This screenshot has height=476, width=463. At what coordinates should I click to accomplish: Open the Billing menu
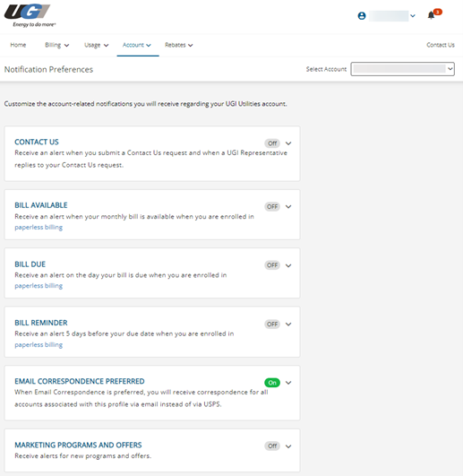(x=56, y=45)
